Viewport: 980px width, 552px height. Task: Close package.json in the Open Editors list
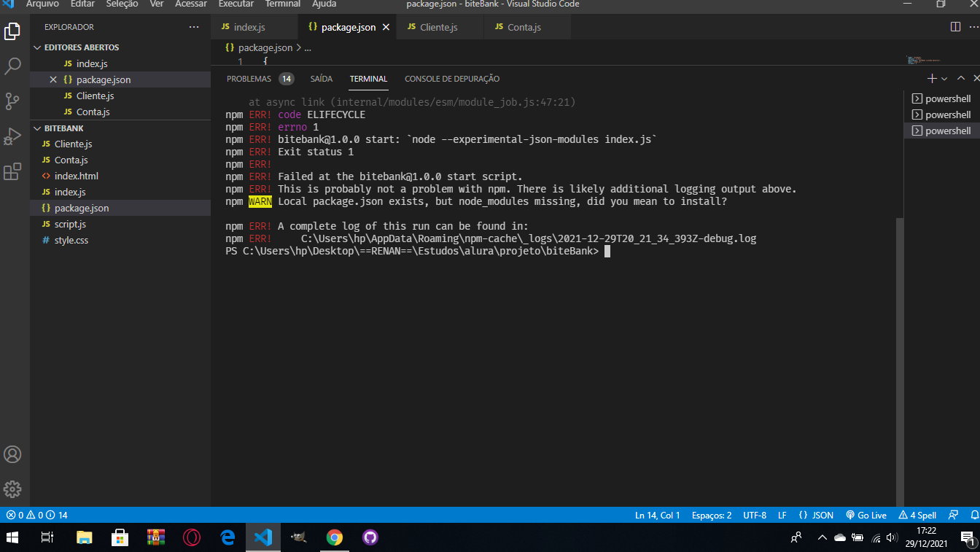(53, 79)
